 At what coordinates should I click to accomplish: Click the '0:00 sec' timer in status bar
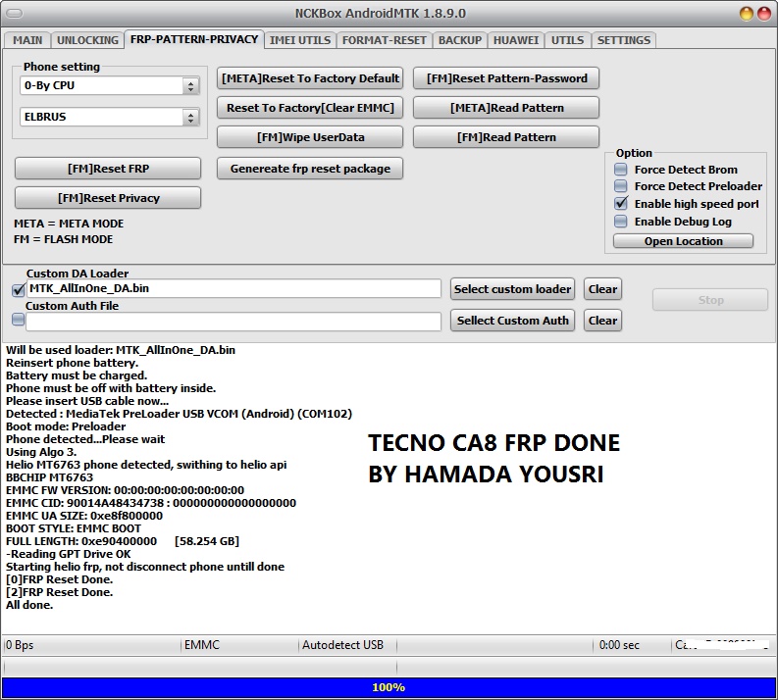click(x=619, y=645)
